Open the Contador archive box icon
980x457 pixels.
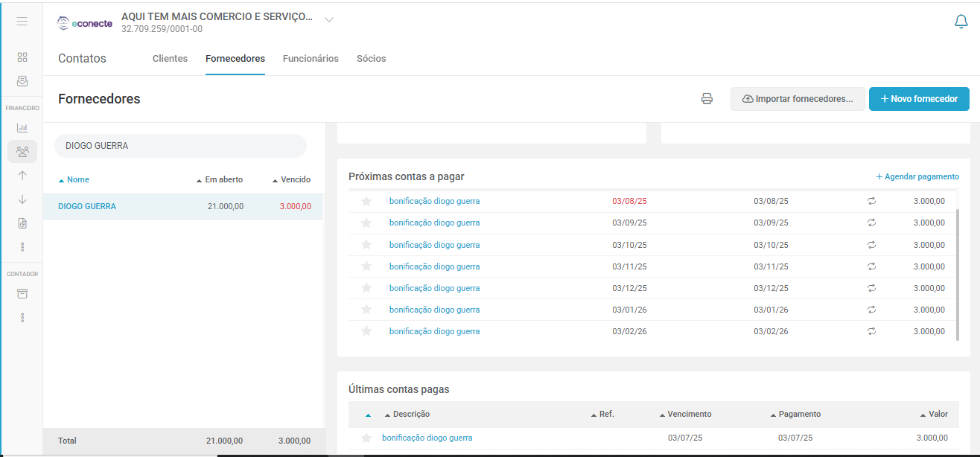(22, 294)
